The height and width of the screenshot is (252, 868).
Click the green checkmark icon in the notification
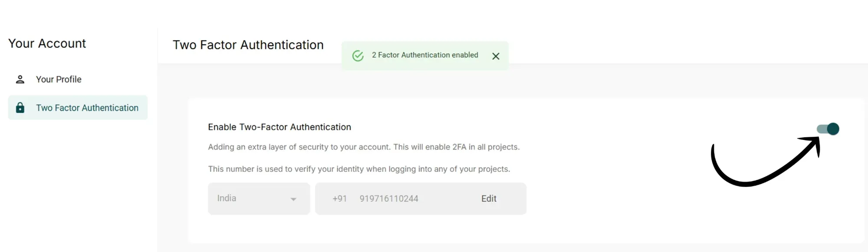(x=358, y=55)
